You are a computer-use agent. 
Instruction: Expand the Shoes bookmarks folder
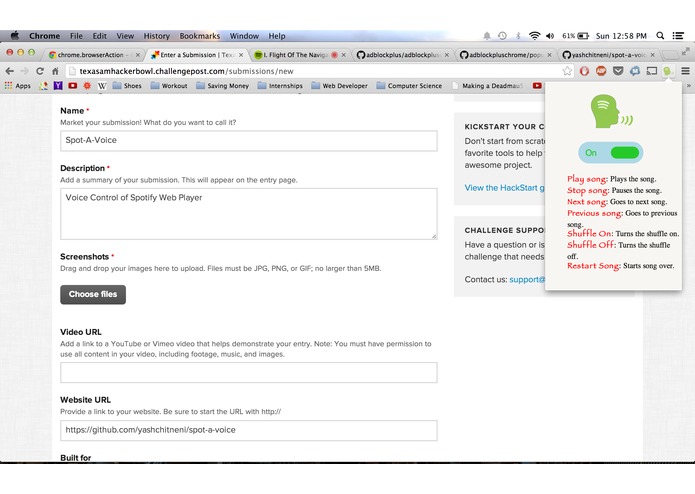(x=127, y=86)
